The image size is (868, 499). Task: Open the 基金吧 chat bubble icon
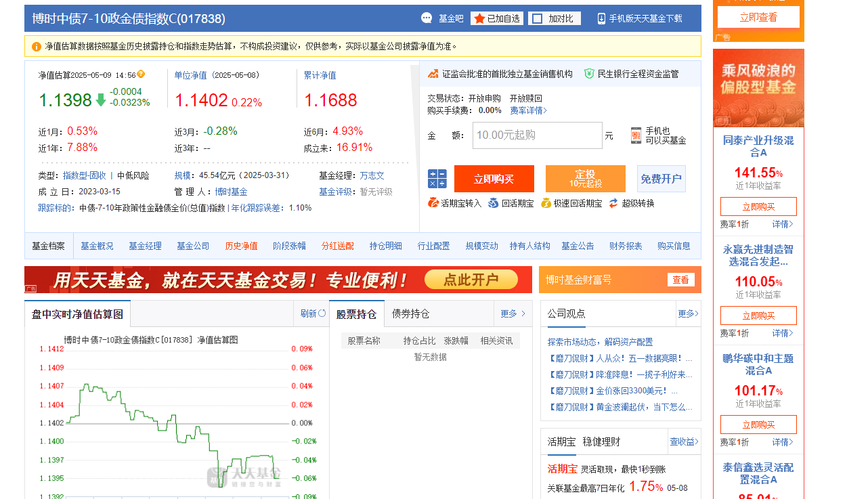pos(427,18)
